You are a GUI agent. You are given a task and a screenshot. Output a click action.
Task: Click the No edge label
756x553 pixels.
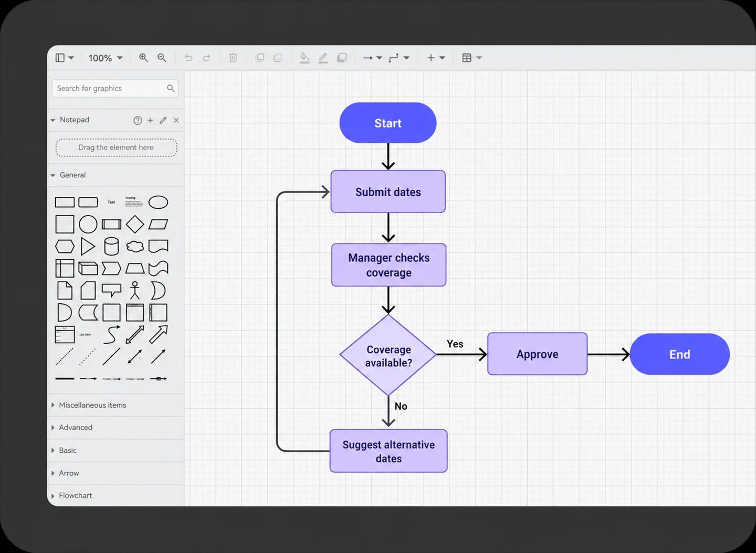(401, 406)
